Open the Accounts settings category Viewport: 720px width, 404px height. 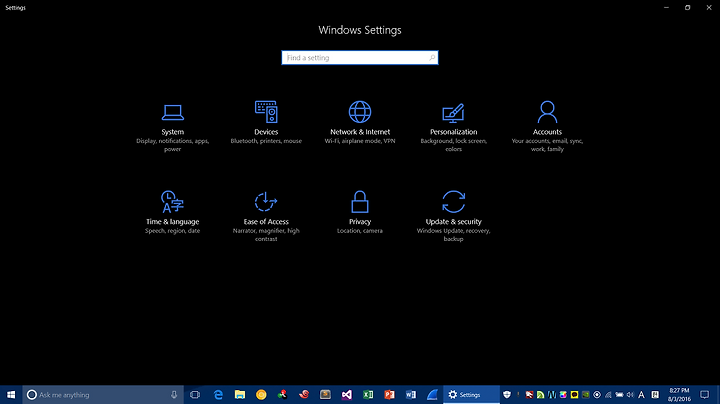click(x=547, y=128)
